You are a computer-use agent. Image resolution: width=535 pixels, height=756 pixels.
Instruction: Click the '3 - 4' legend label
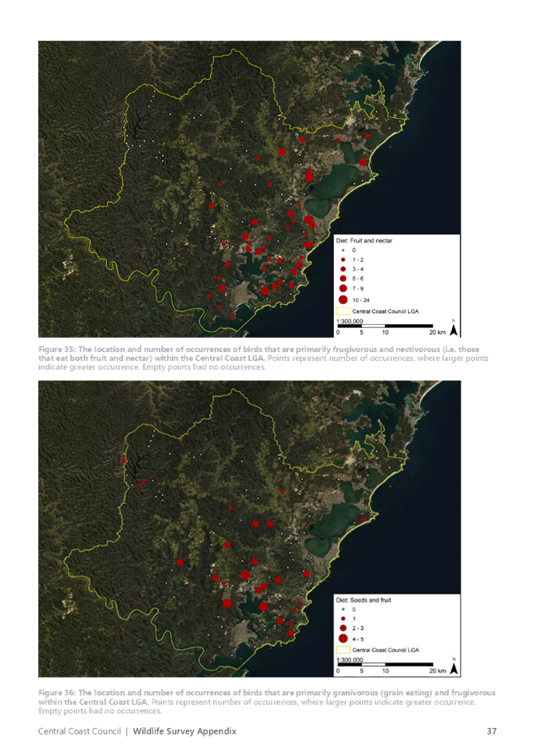point(358,269)
